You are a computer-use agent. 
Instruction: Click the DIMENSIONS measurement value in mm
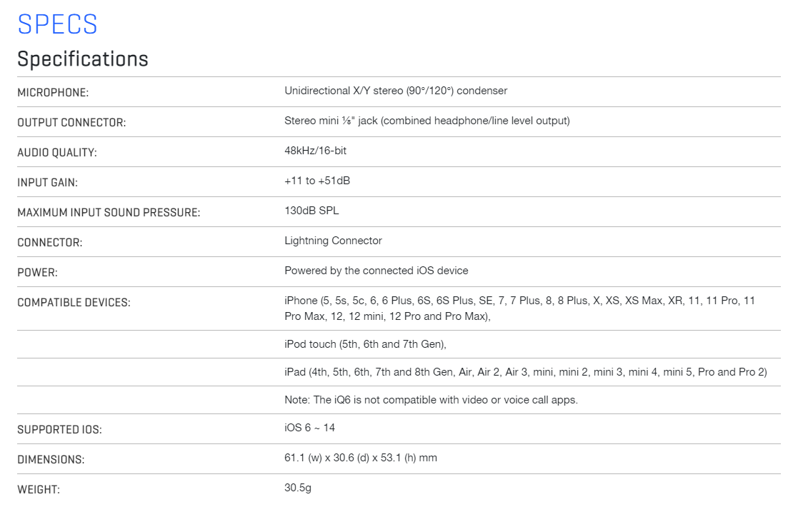(360, 458)
